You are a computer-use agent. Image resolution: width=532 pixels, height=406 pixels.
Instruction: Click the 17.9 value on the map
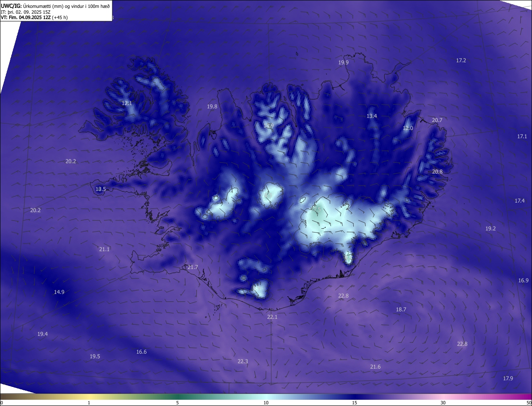[508, 378]
